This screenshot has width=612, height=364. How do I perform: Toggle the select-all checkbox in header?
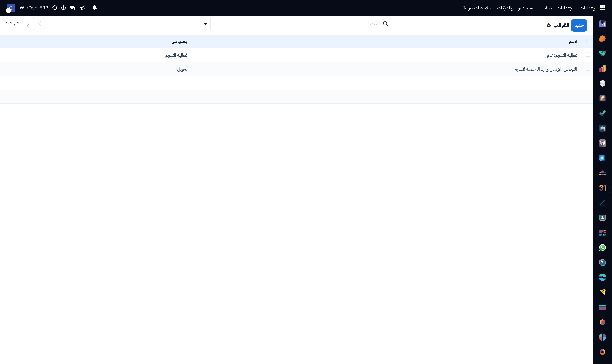coord(588,40)
